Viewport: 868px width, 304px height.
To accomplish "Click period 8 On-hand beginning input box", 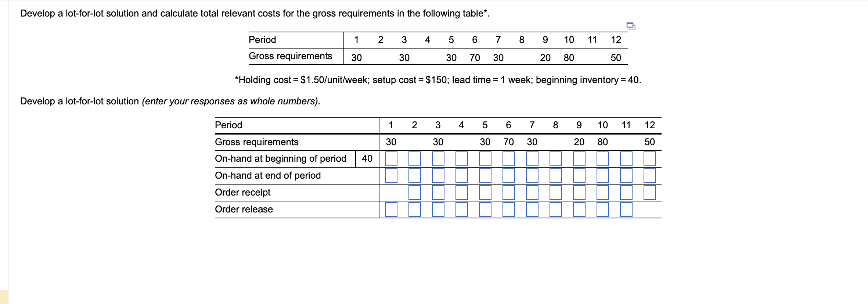I will click(556, 159).
